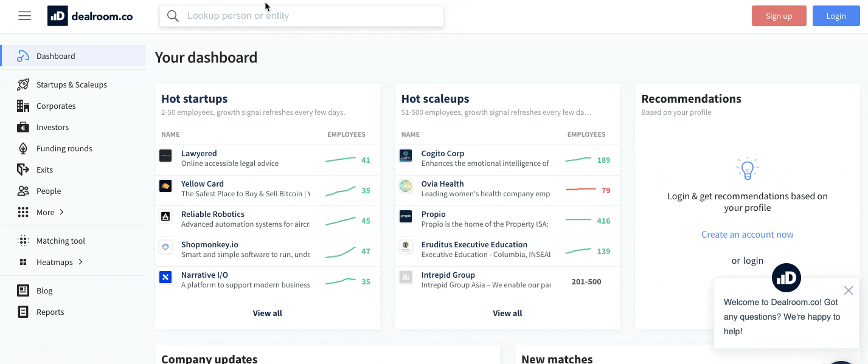Click the Exits icon in sidebar

click(x=23, y=170)
